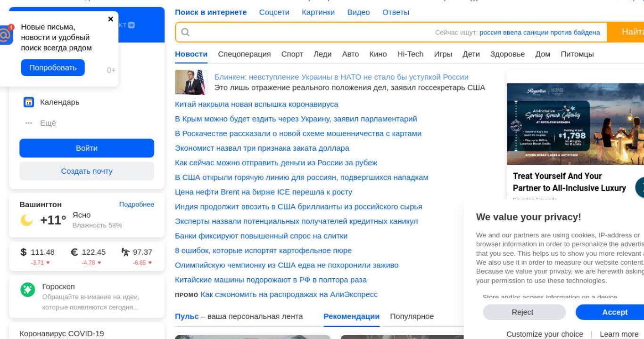Open the Treat Yourself ad headline
Screen dimensions: 644x339
tap(570, 182)
